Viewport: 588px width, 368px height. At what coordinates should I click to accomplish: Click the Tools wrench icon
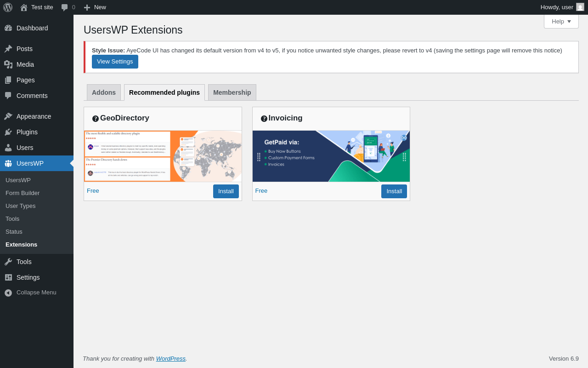[x=8, y=262]
